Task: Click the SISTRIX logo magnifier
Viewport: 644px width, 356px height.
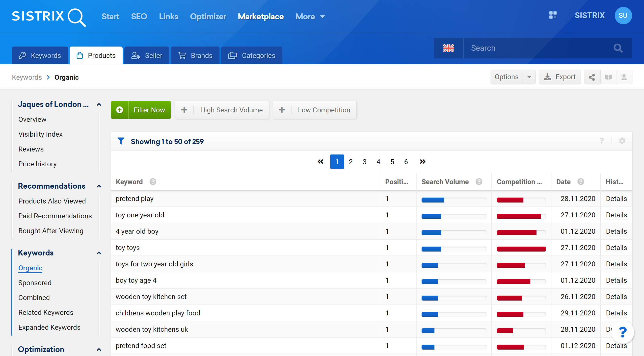Action: pos(77,18)
